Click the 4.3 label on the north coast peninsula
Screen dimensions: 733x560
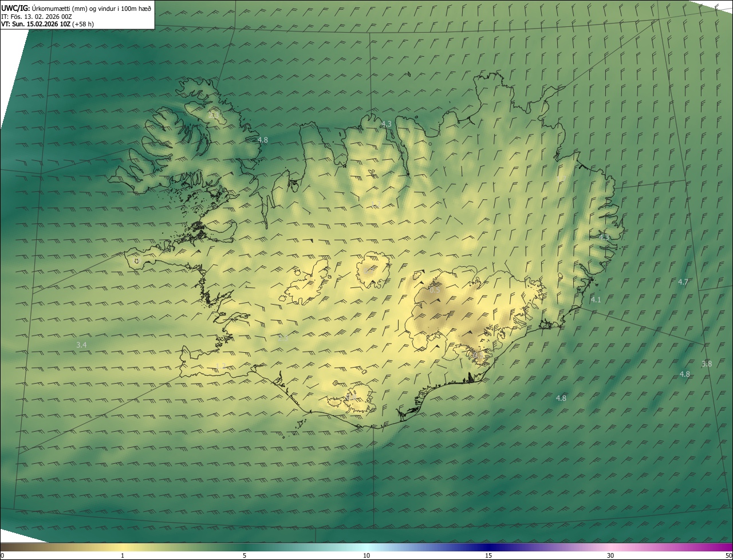click(387, 124)
